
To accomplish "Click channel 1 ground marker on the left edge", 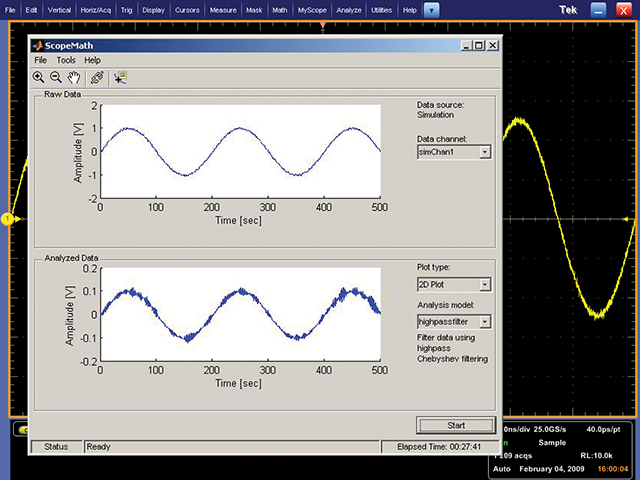I will [x=6, y=218].
